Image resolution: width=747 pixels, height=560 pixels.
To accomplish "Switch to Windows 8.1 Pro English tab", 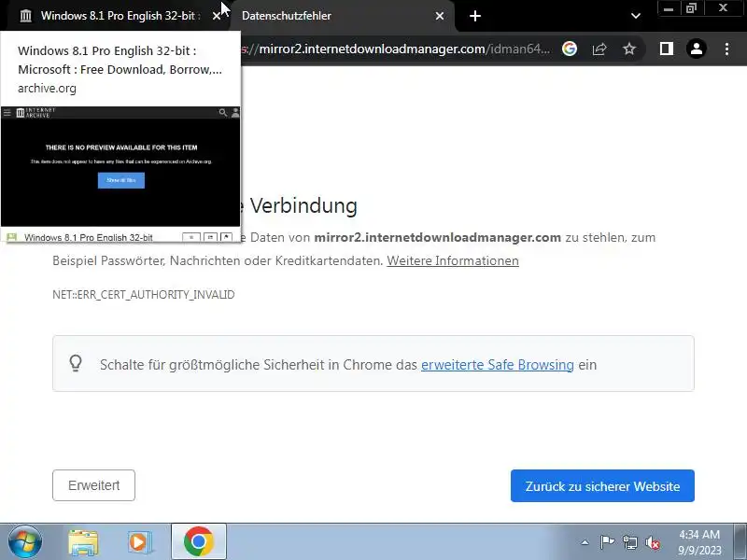I will coord(120,16).
